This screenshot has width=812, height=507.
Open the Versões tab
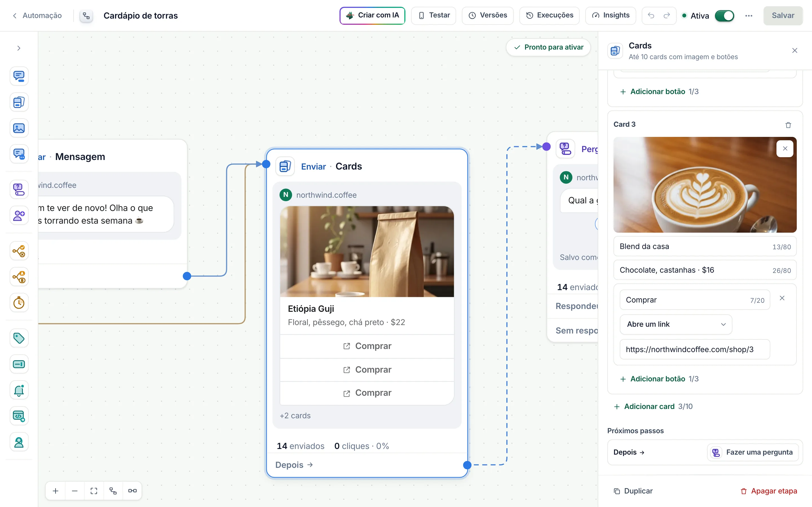click(x=487, y=15)
